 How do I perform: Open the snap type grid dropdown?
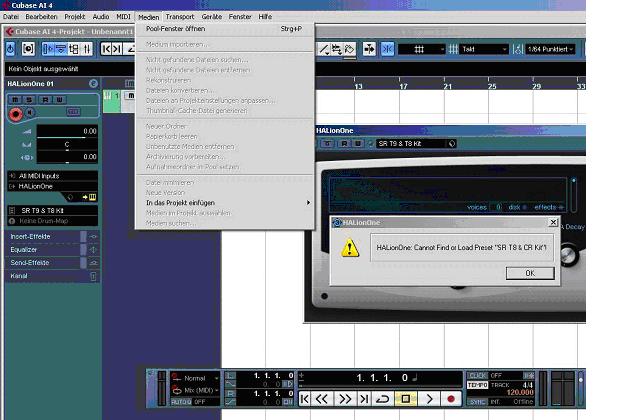pos(422,49)
